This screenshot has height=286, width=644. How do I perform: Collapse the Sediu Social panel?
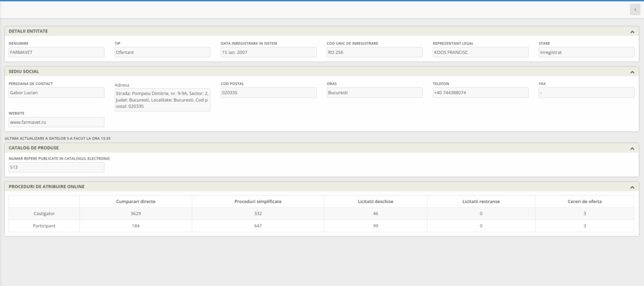coord(631,72)
